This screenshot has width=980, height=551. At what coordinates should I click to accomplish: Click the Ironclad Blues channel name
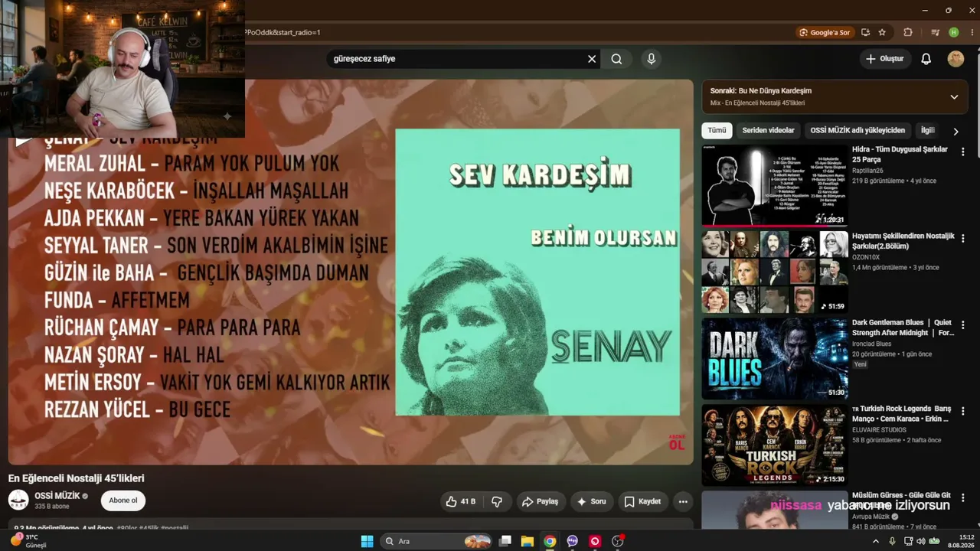[x=871, y=344]
